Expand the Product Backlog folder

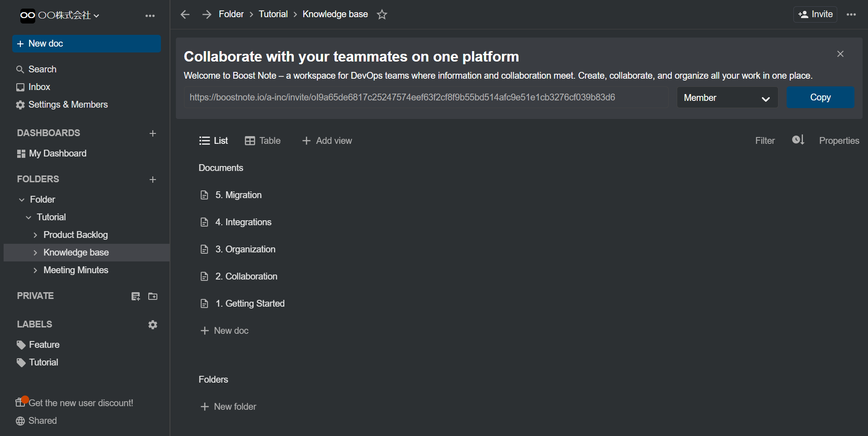(35, 235)
